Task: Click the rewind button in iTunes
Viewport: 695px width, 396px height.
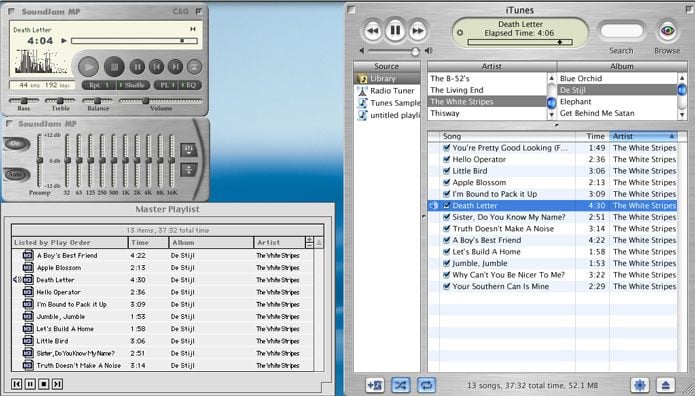Action: point(373,31)
